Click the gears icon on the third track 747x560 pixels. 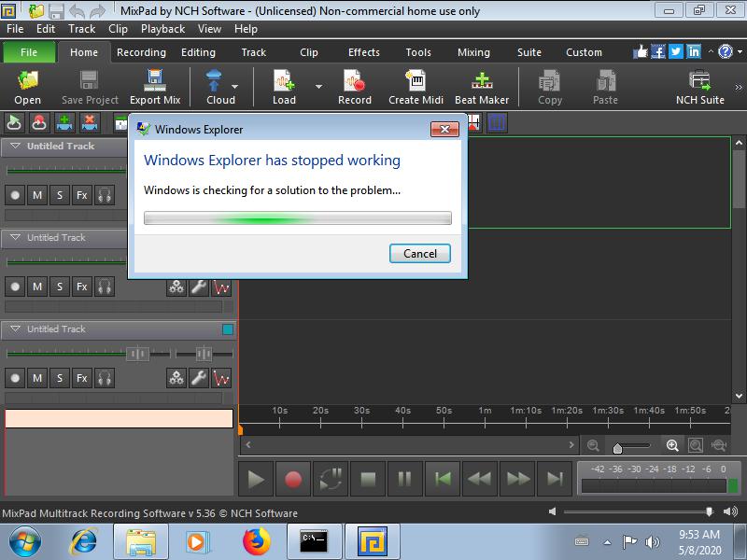176,378
